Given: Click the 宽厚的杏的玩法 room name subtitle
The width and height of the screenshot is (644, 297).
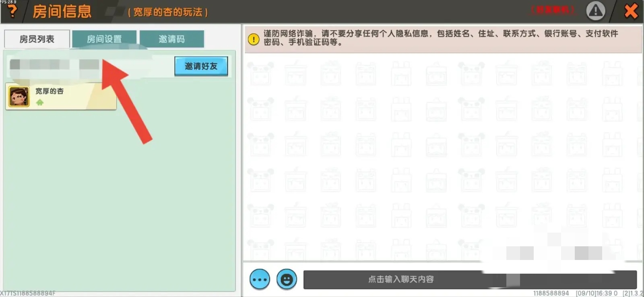Looking at the screenshot, I should tap(167, 12).
